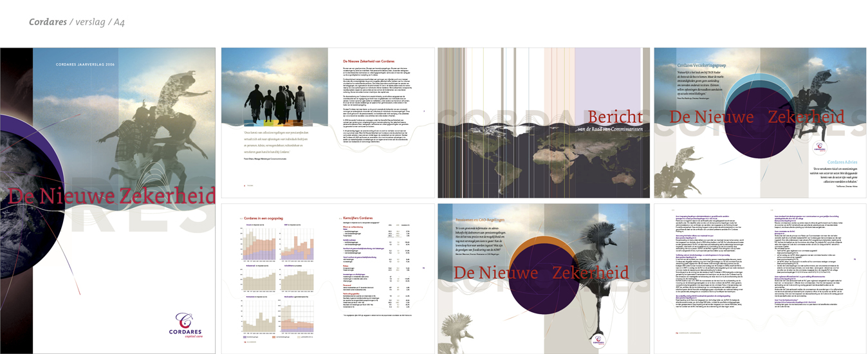Click the 'Cordares / verslag / A4' page title
Viewport: 868px width, 354px height.
tap(77, 22)
